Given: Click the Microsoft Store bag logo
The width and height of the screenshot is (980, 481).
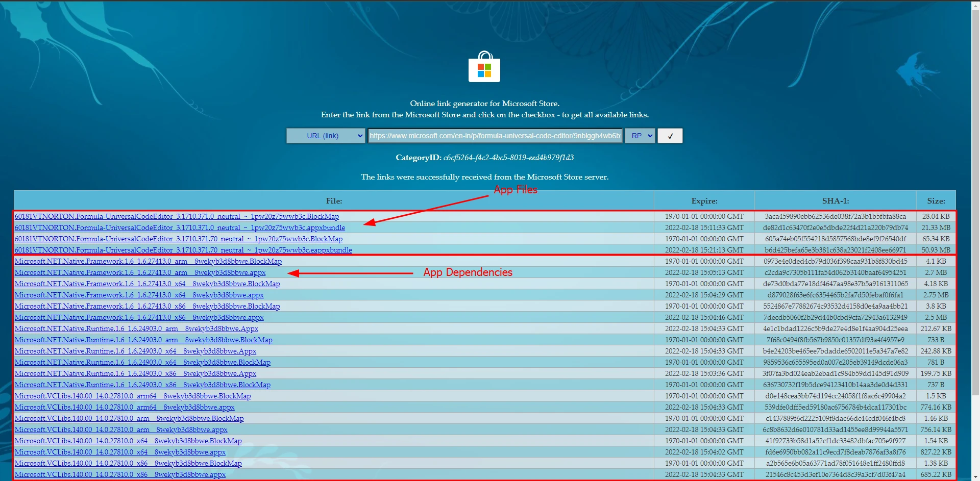Looking at the screenshot, I should pyautogui.click(x=484, y=66).
